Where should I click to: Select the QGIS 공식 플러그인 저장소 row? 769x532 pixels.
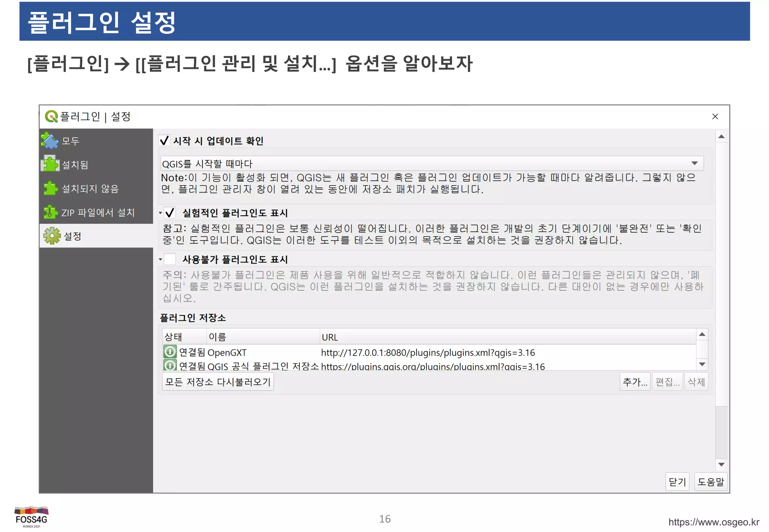[429, 366]
